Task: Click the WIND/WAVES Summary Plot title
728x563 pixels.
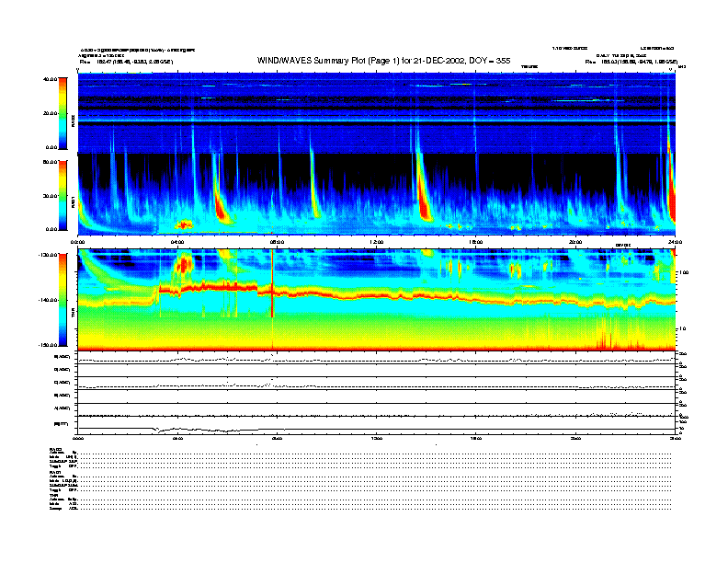Action: point(383,61)
